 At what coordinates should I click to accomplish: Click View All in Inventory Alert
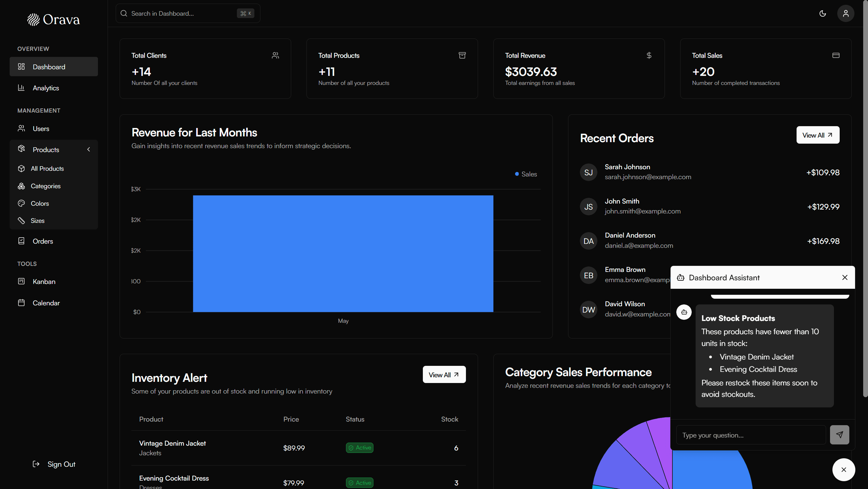pyautogui.click(x=444, y=375)
